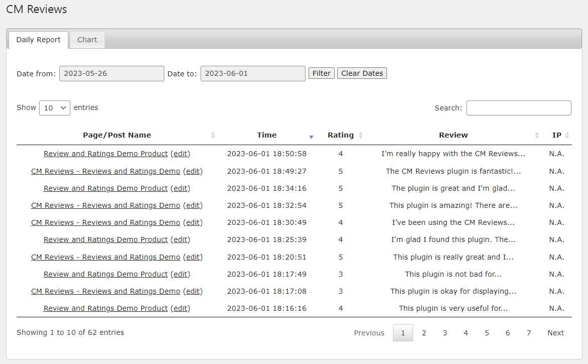
Task: Open Review and Ratings Demo Product link at 18:50:58
Action: (x=106, y=154)
